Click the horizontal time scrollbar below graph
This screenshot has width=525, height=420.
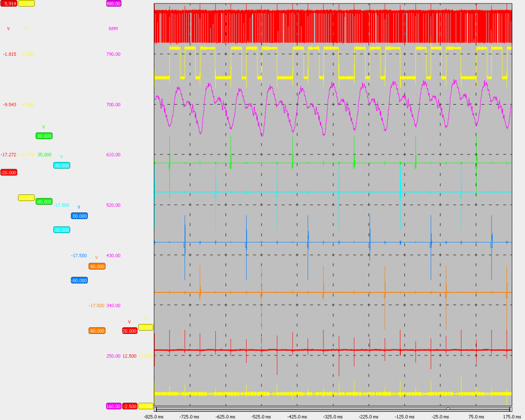coord(333,409)
